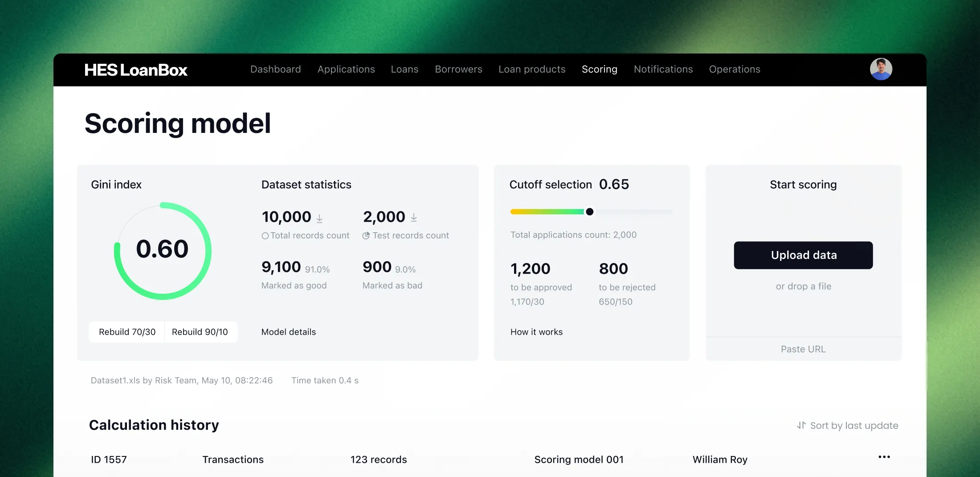Click the Gini index circular gauge
Screen dimensions: 980x477
[163, 251]
